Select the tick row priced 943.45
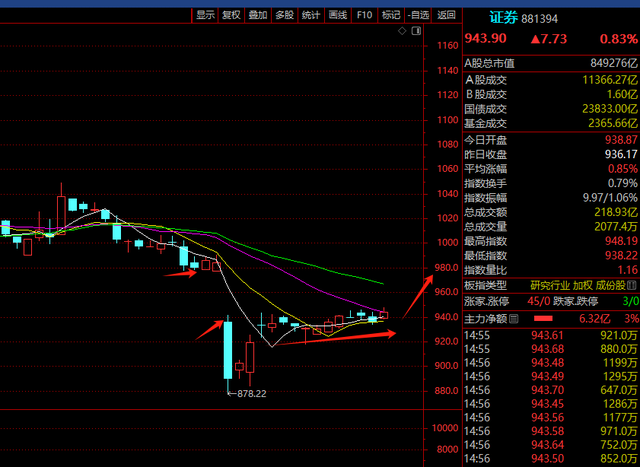The image size is (640, 467). [x=551, y=404]
